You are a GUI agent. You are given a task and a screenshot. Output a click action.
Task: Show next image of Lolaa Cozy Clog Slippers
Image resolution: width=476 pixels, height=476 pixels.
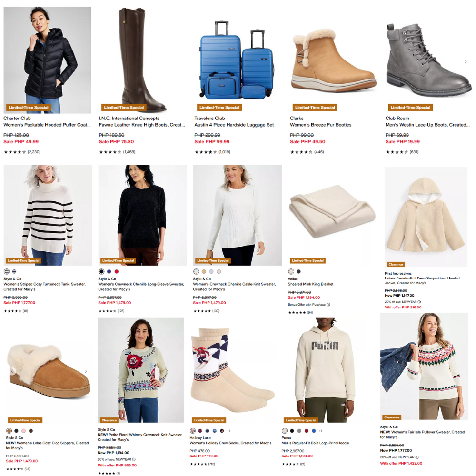[86, 371]
